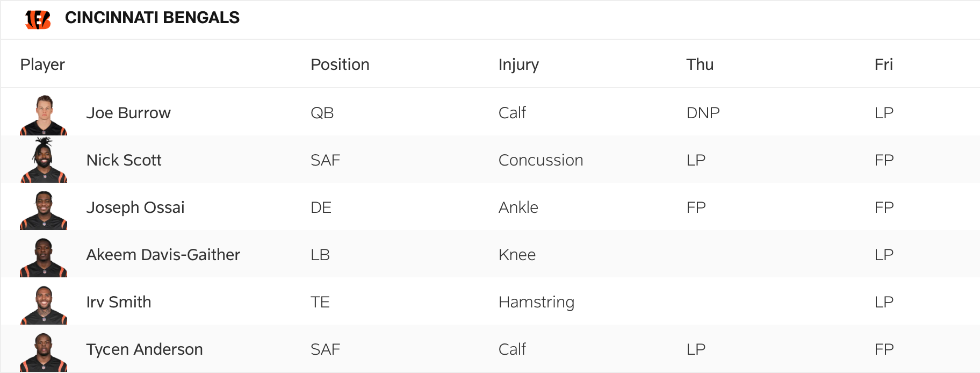The height and width of the screenshot is (373, 980).
Task: Open Joe Burrow's headshot photo
Action: coord(44,115)
